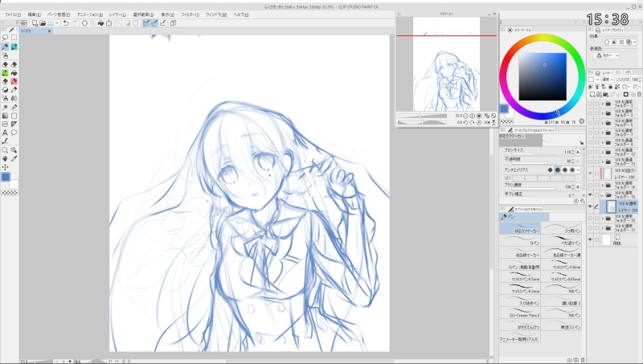Click the New canvas icon
Screen dimensions: 643x364
[35, 23]
